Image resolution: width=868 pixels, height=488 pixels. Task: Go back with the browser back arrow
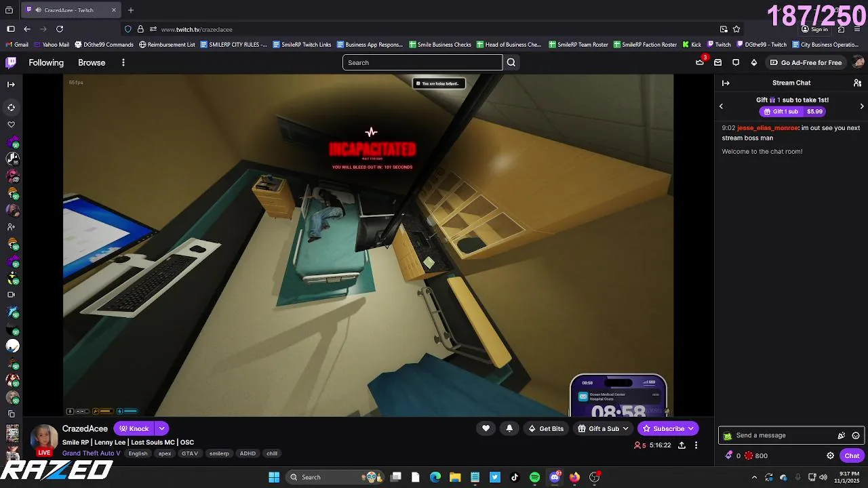(x=27, y=29)
